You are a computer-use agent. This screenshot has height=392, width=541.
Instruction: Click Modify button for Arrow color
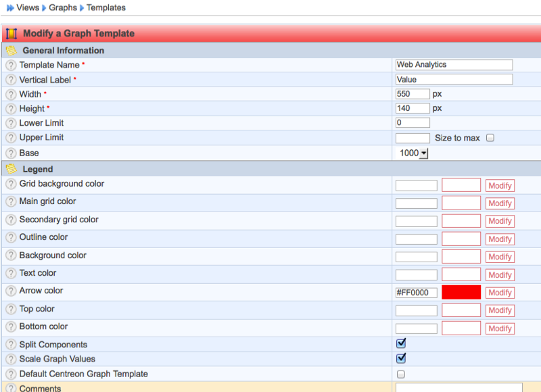tap(500, 293)
